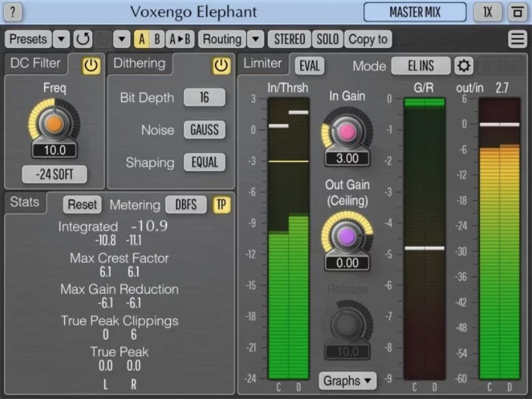Viewport: 532px width, 399px height.
Task: Open the hamburger main menu icon
Action: [517, 39]
